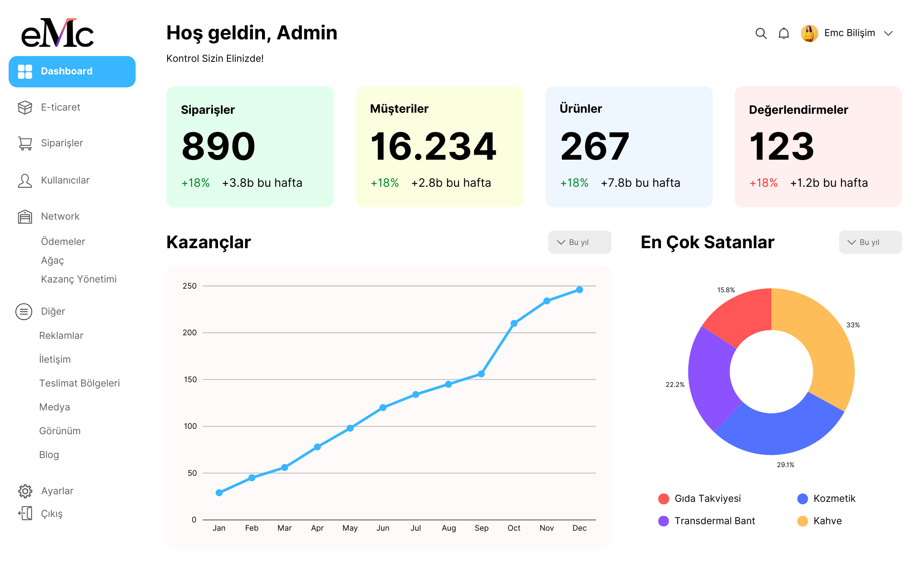The width and height of the screenshot is (924, 578).
Task: Click the Siparişler 890 card
Action: (250, 147)
